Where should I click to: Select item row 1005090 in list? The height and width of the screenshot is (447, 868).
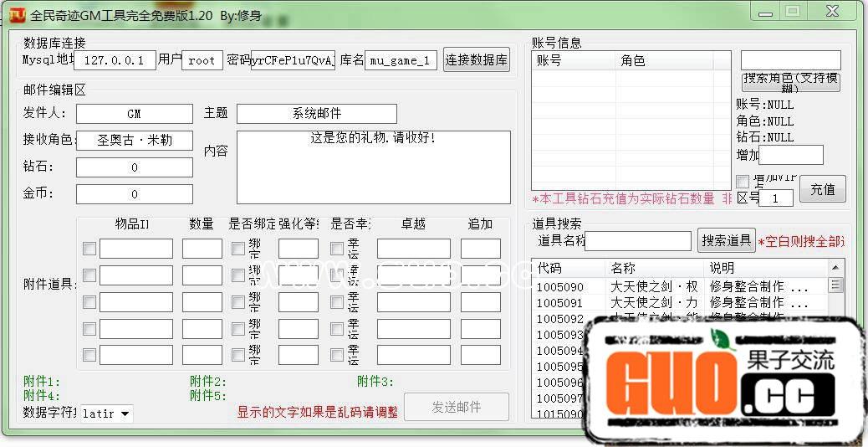click(560, 286)
